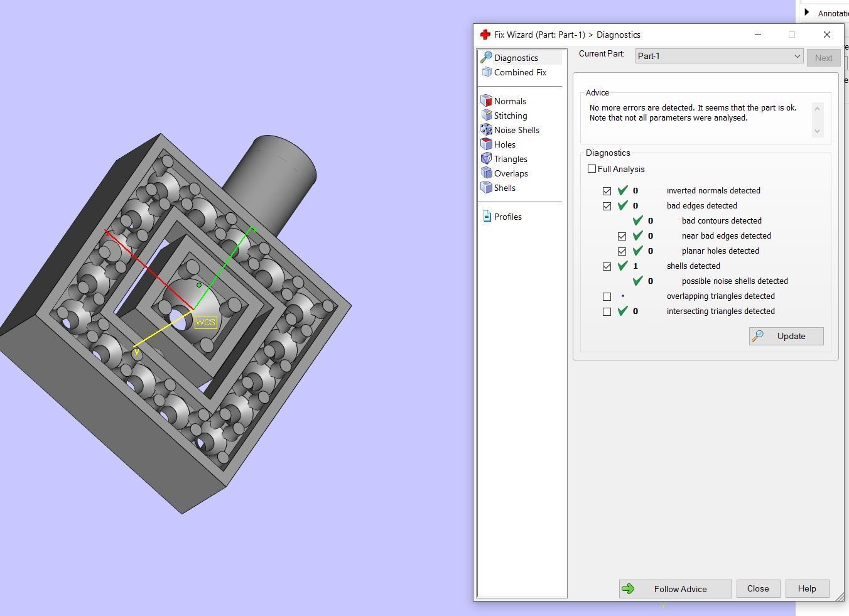The height and width of the screenshot is (616, 849).
Task: Click the Combined Fix cube icon
Action: 487,72
